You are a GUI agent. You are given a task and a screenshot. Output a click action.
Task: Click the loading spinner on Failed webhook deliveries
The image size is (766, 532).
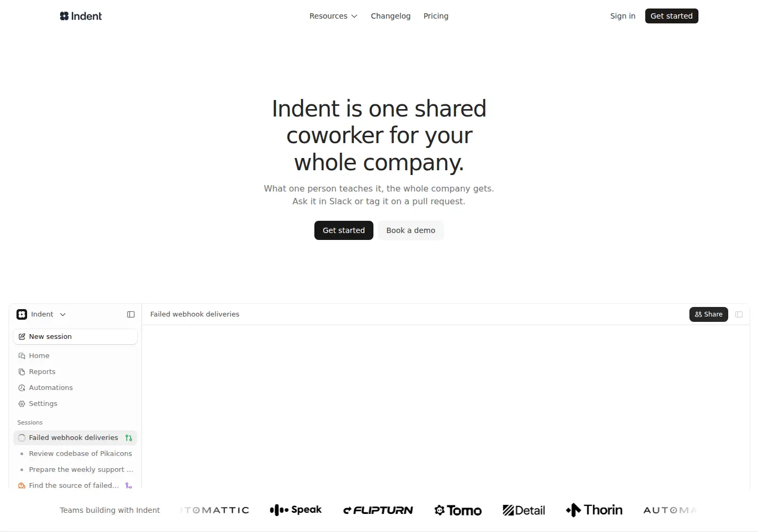pyautogui.click(x=22, y=438)
